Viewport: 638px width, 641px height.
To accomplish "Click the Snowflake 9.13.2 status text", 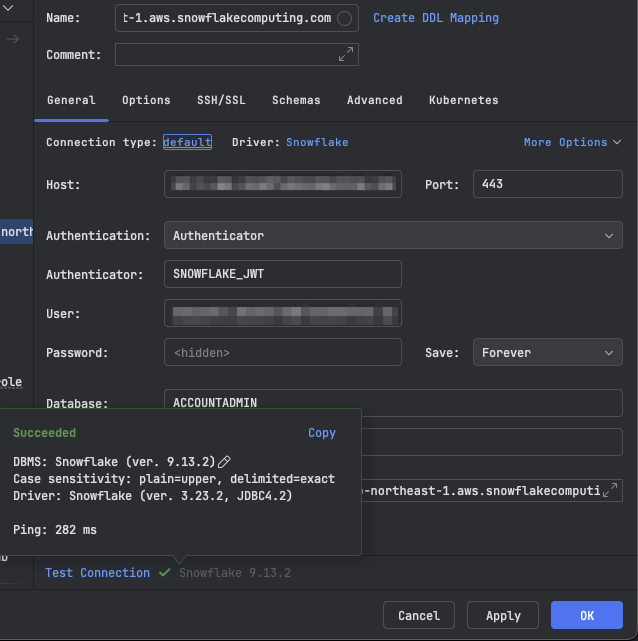I will point(235,573).
